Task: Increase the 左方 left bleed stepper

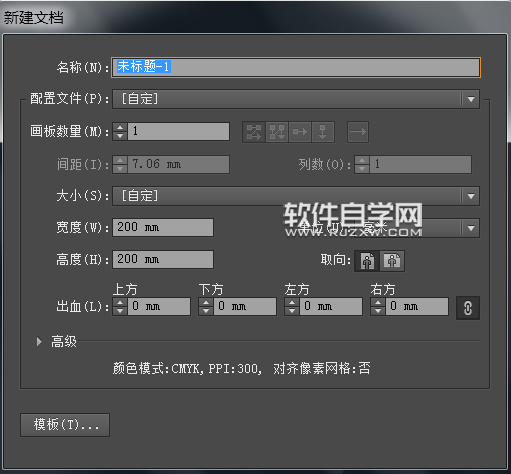Action: click(292, 302)
